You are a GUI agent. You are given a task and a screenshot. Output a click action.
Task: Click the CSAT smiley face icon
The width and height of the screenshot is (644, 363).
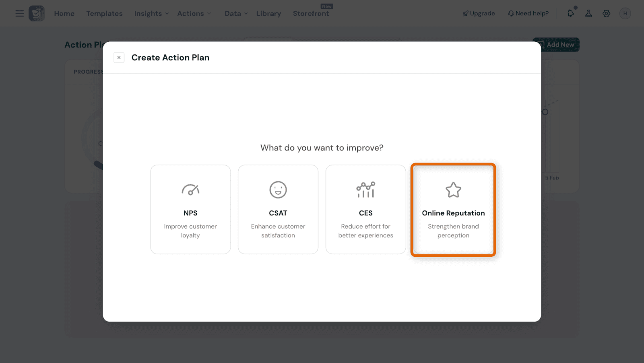278,190
